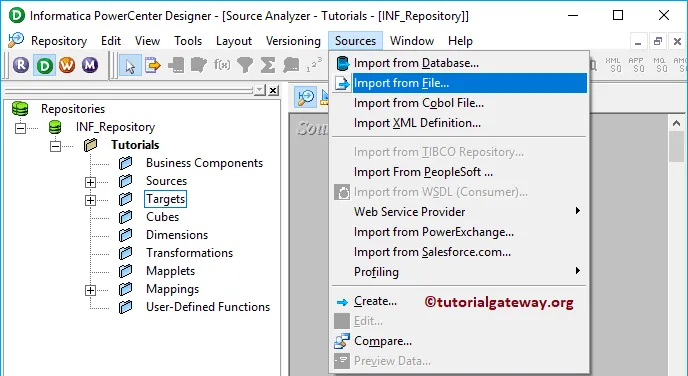
Task: Click the Import from TIBCO Repository entry
Action: 459,152
